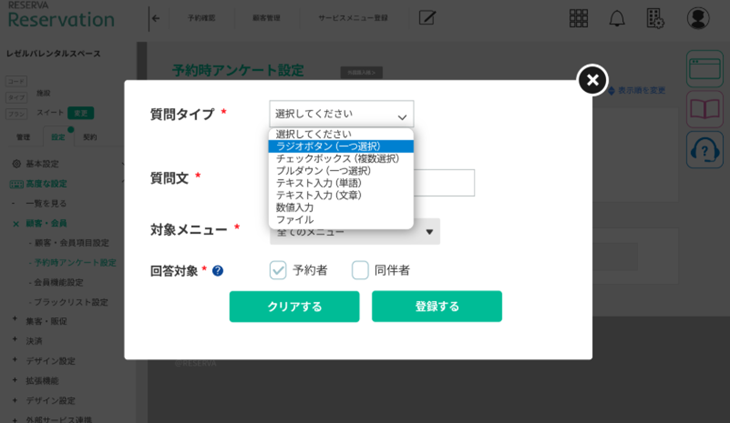
Task: Click the 質問文 text input field
Action: point(444,182)
